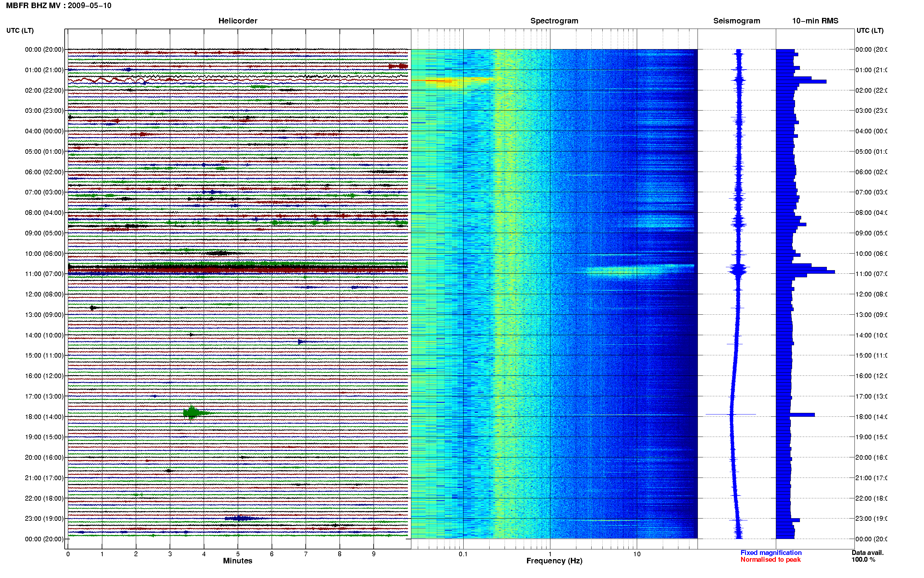Click the left 20:00 (16:00) time label
The height and width of the screenshot is (578, 924).
(x=44, y=458)
